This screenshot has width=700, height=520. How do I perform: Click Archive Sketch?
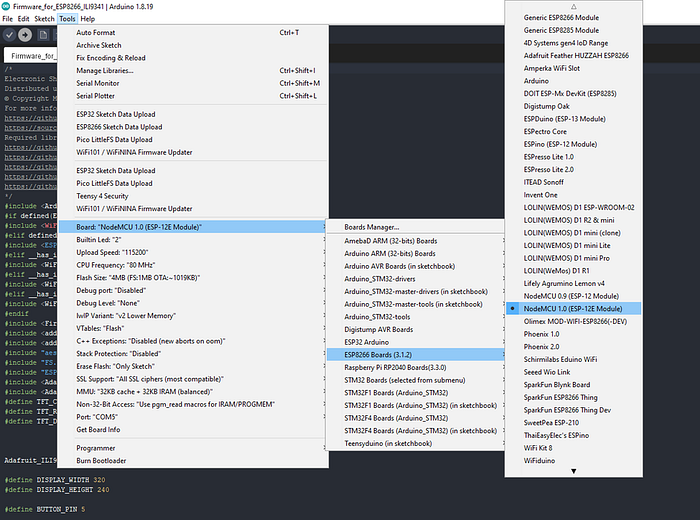point(193,45)
